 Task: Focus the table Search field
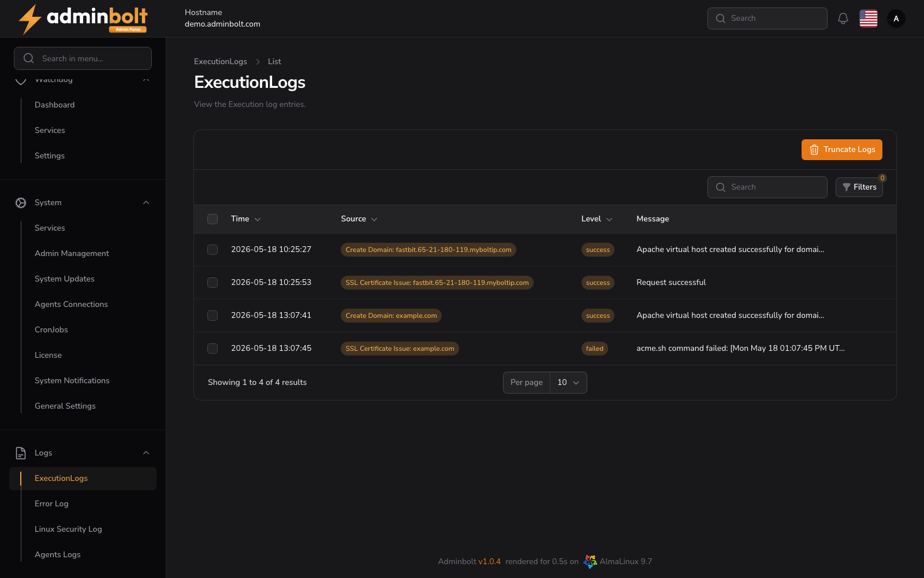pyautogui.click(x=767, y=187)
